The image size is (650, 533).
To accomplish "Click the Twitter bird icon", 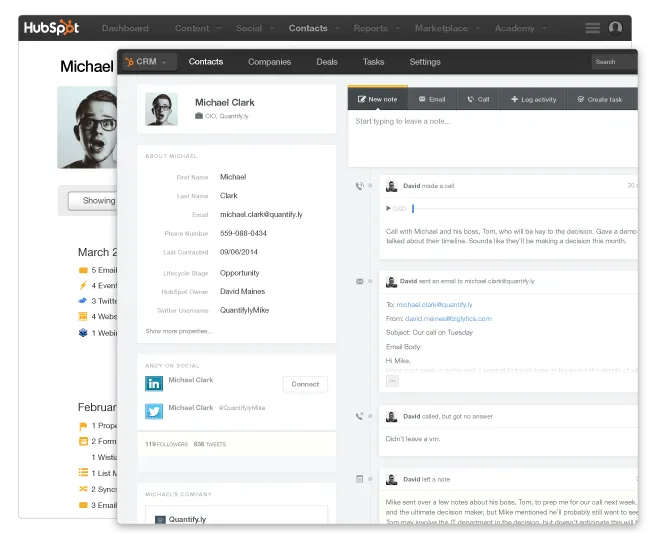I will (154, 411).
